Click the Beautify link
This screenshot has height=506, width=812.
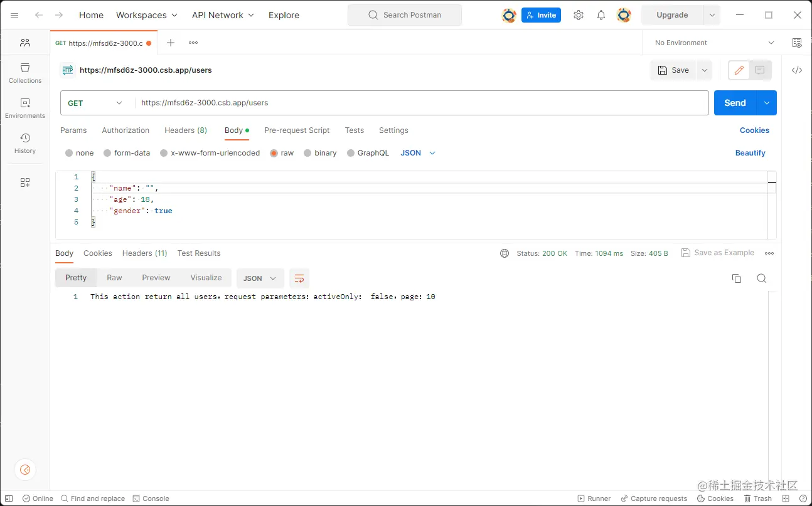click(x=751, y=153)
